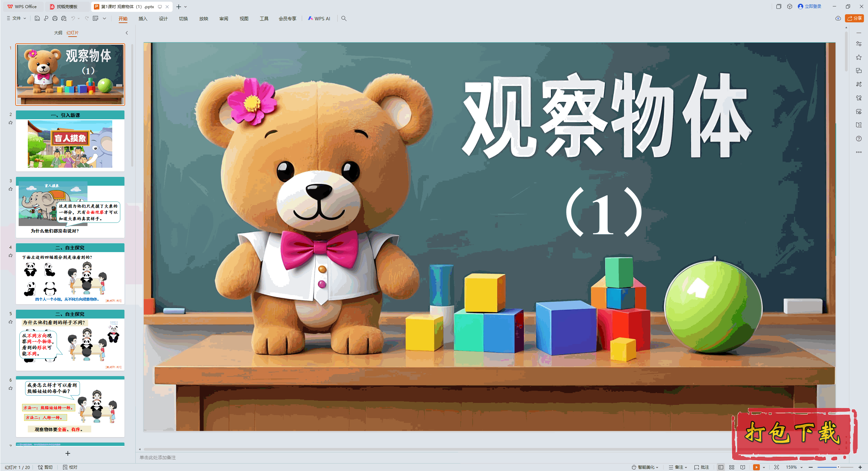Expand the 智能美化 dropdown

pos(646,467)
